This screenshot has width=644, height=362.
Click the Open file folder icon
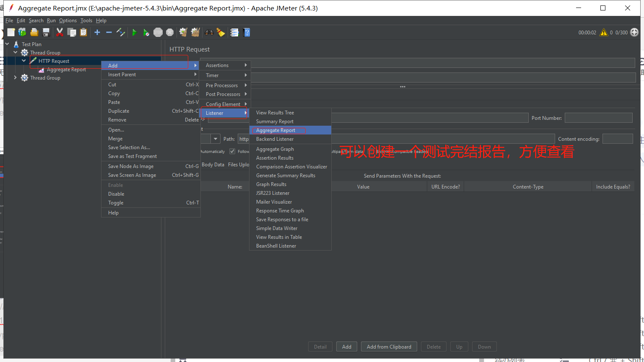pyautogui.click(x=34, y=32)
